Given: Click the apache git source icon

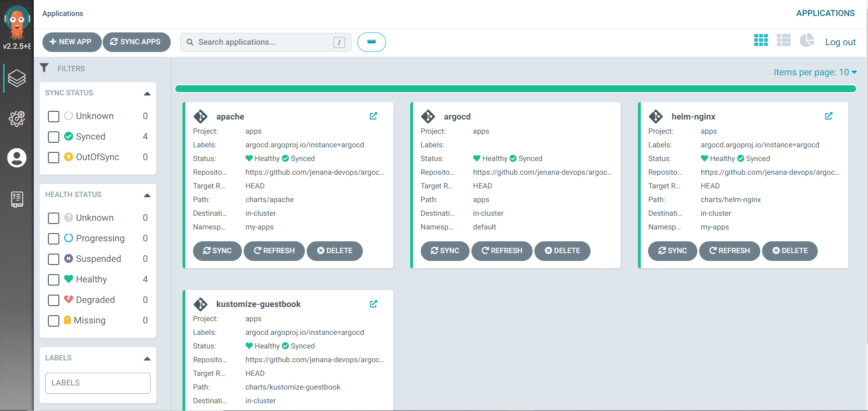Looking at the screenshot, I should click(x=200, y=116).
